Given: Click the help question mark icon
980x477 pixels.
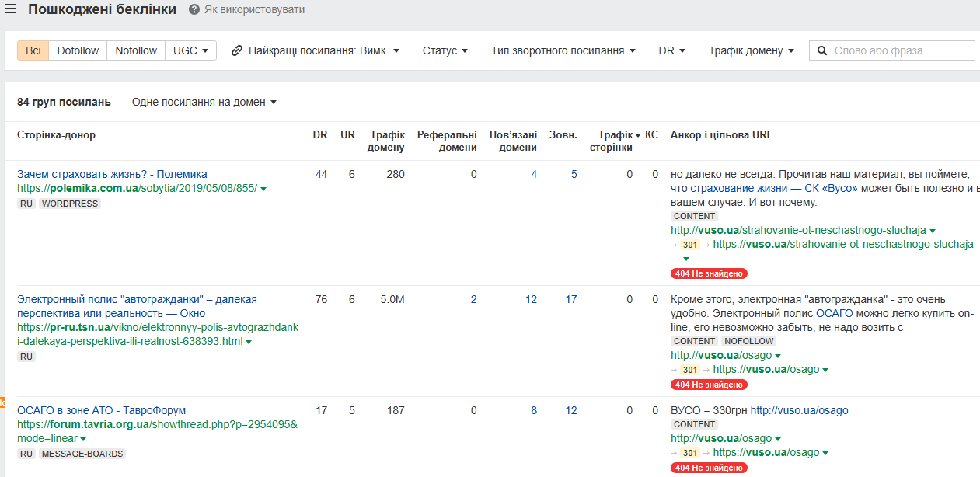Looking at the screenshot, I should pos(194,10).
